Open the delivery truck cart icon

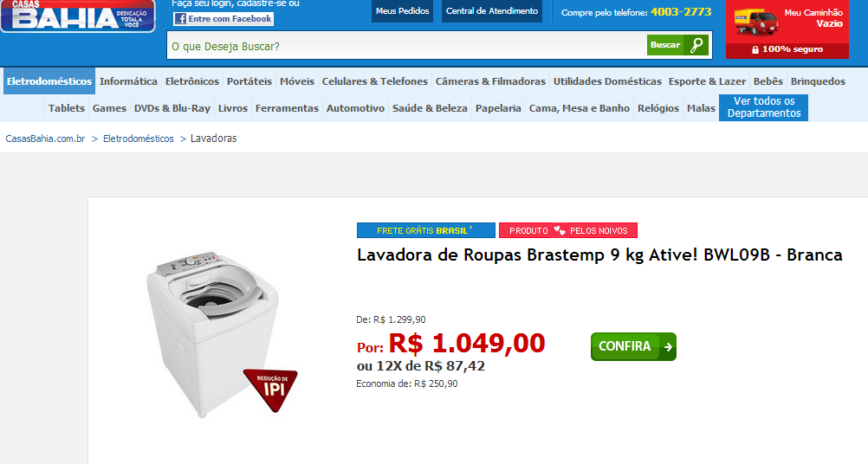point(756,22)
